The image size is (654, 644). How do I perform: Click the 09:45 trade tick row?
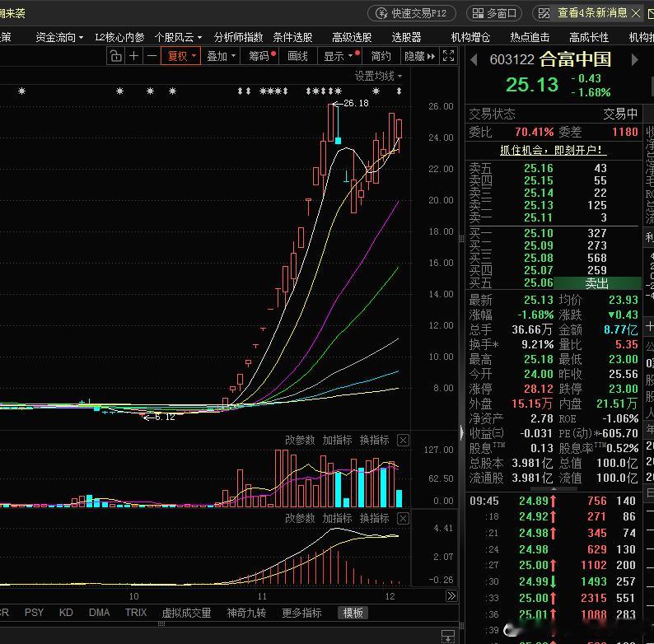coord(553,501)
